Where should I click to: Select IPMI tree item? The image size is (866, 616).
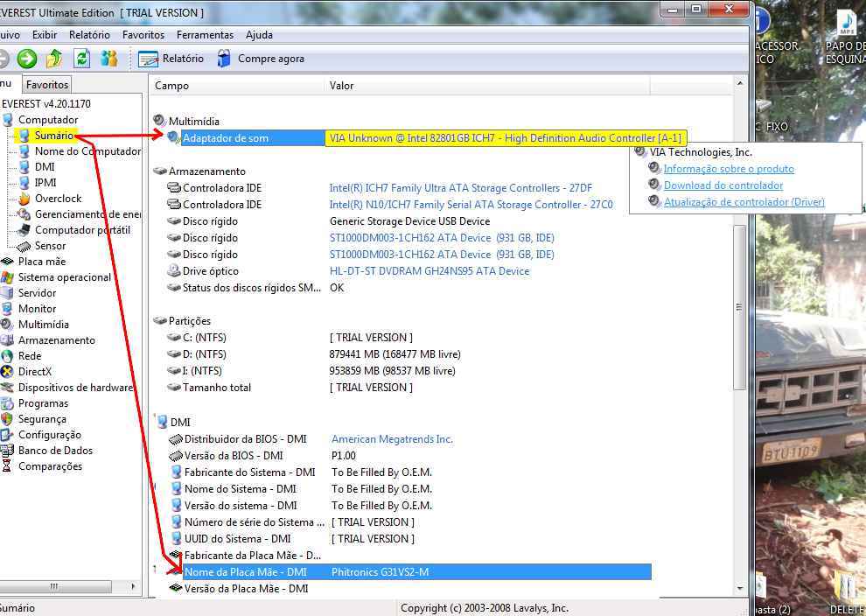pos(45,182)
